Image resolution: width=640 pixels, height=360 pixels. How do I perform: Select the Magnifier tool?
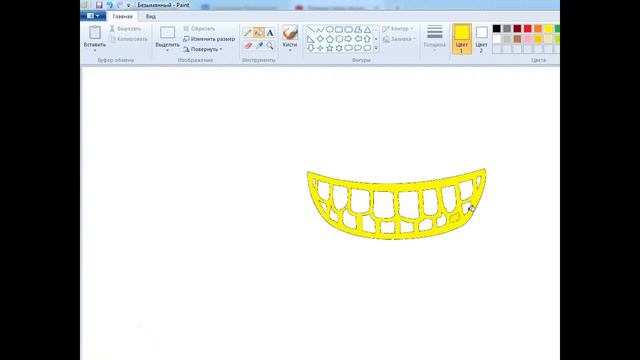coord(270,45)
